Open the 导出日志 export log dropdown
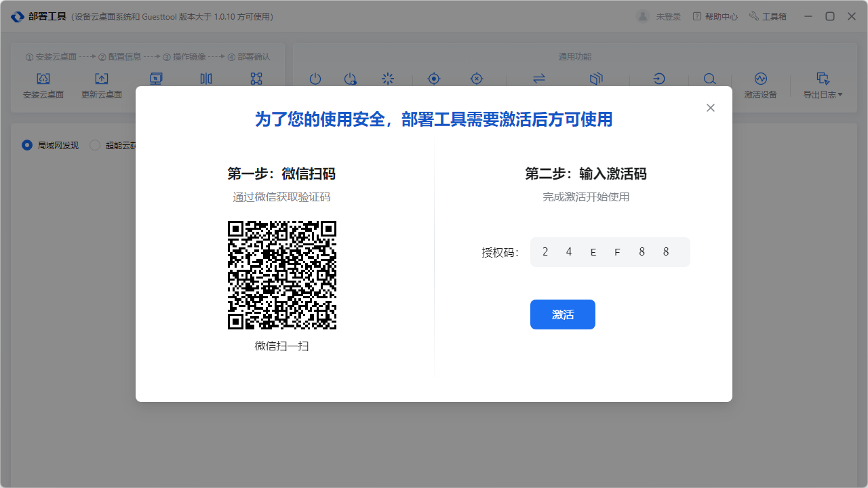Image resolution: width=868 pixels, height=488 pixels. pyautogui.click(x=823, y=86)
